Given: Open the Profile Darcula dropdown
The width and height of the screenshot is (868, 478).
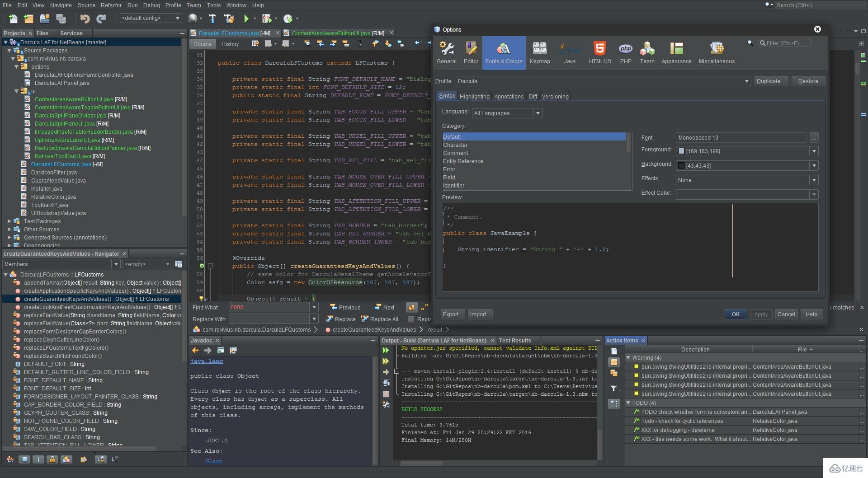Looking at the screenshot, I should tap(746, 81).
